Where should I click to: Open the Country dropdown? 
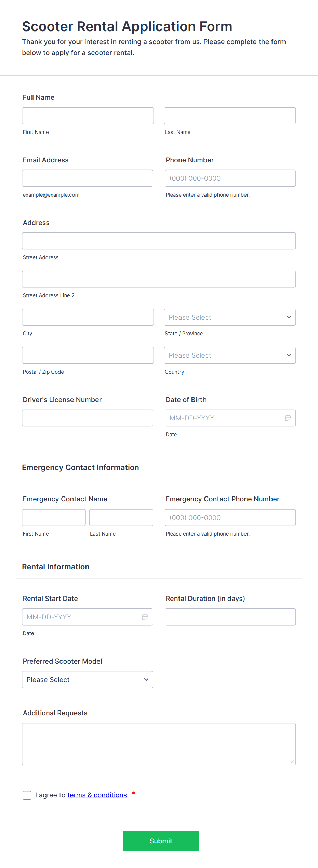pos(230,355)
